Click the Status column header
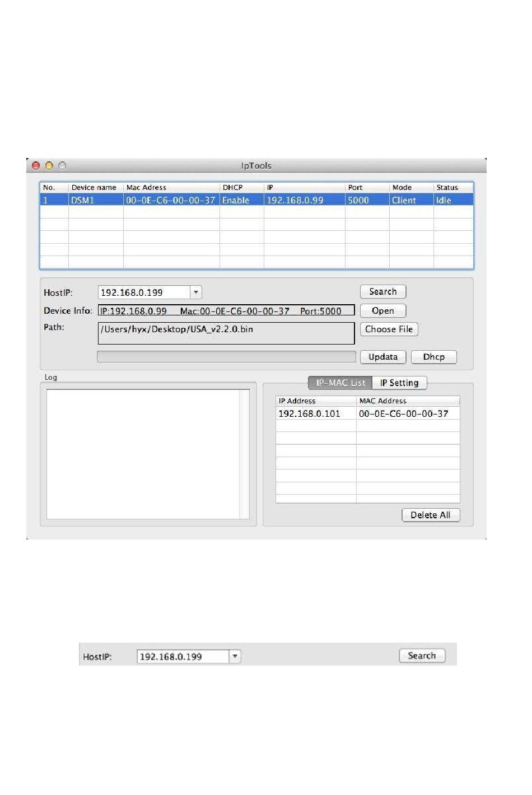Screen dimensions: 532x795 pyautogui.click(x=452, y=188)
